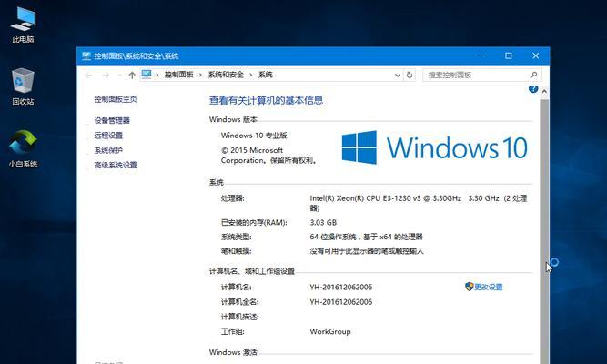Open the 此电脑 desktop icon
The image size is (607, 364).
click(23, 25)
